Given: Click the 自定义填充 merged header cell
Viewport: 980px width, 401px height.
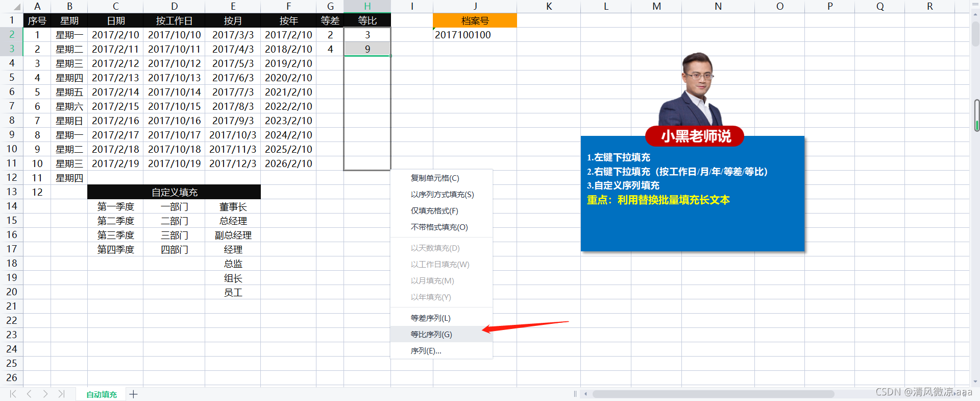Looking at the screenshot, I should click(174, 192).
